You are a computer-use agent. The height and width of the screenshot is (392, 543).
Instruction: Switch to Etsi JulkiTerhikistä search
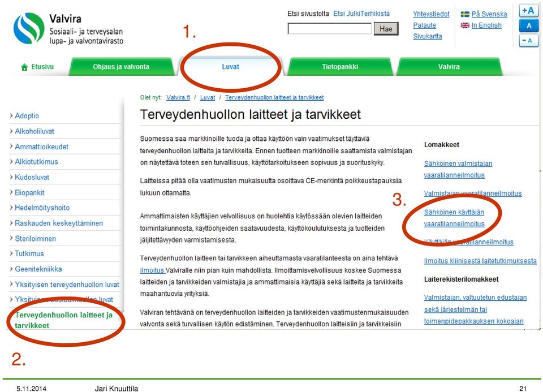click(361, 14)
